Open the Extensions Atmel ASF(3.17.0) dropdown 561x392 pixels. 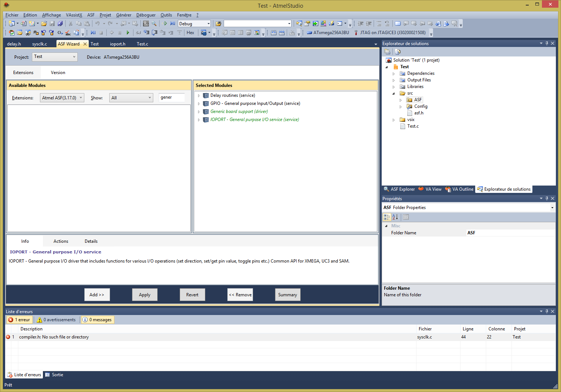click(62, 98)
